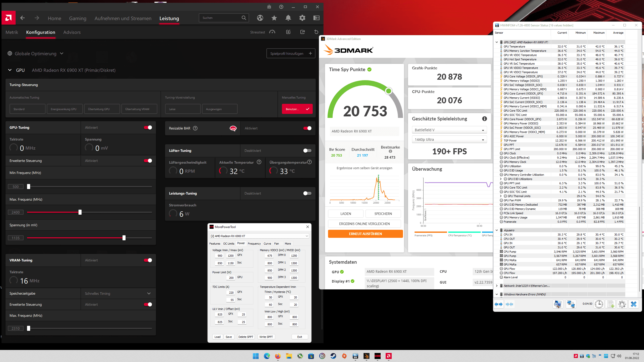
Task: Expand the Speicherzeitgabe Schnelles Timing dropdown
Action: (149, 293)
